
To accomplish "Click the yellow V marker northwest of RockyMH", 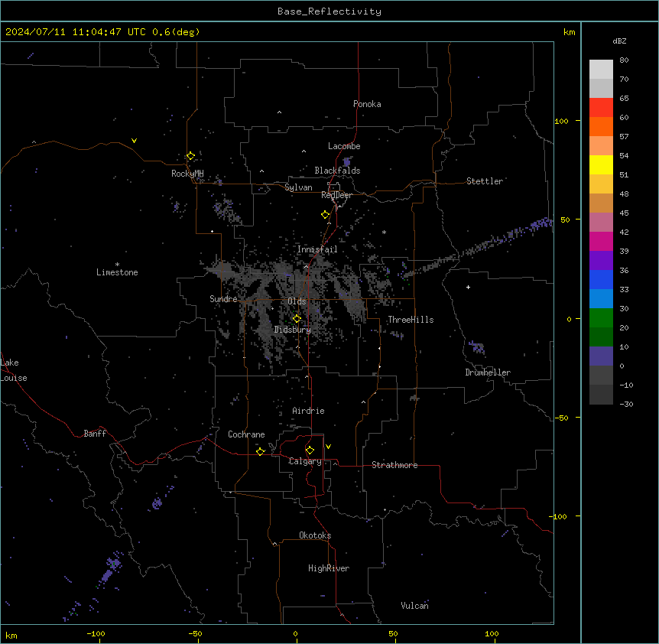I will coord(134,141).
